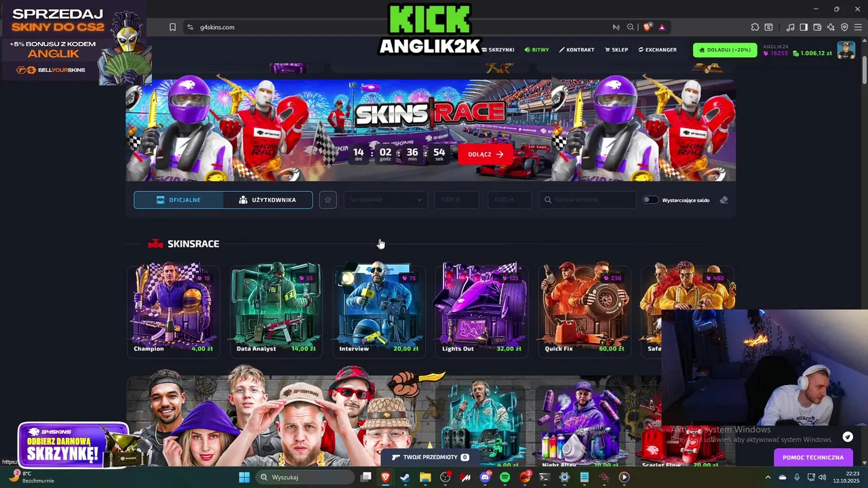868x488 pixels.
Task: Click the 1.006,12 zł balance
Action: coord(812,53)
